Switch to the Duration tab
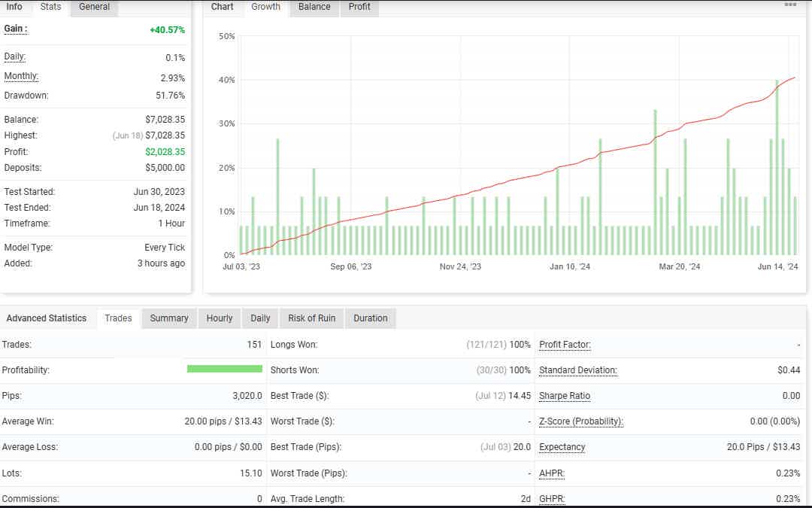This screenshot has width=812, height=508. 371,318
